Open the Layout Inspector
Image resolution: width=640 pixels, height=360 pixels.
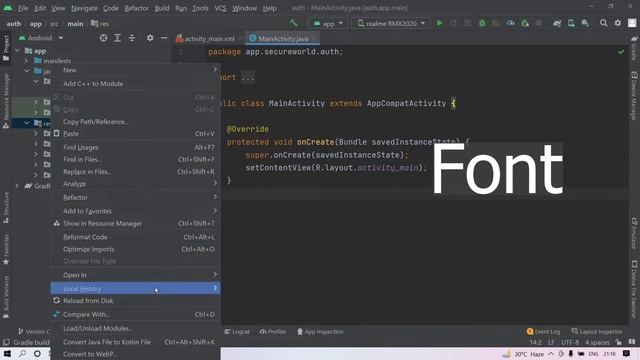(x=597, y=331)
